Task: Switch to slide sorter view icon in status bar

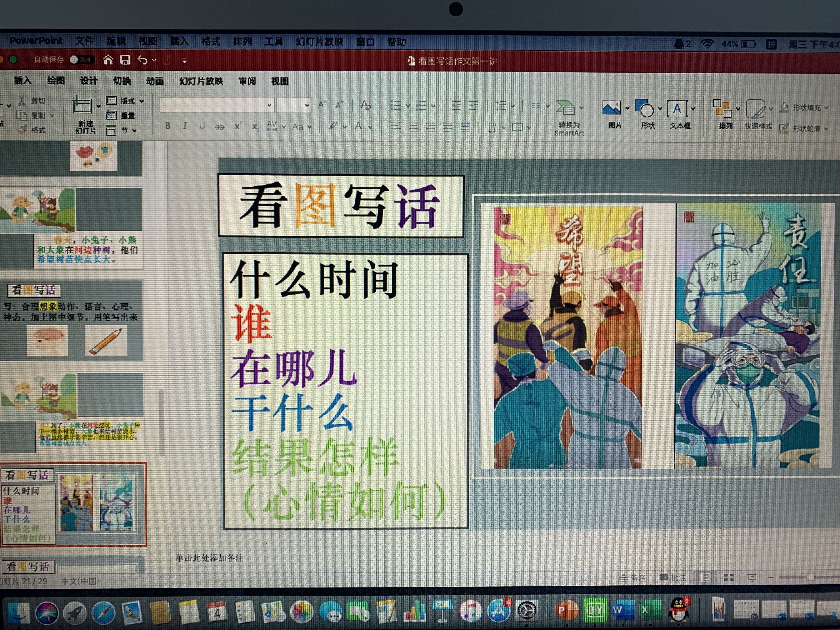Action: tap(728, 577)
